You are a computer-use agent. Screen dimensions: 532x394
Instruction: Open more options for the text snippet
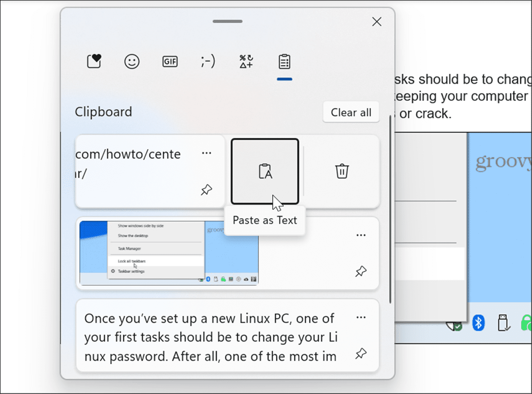pos(361,317)
